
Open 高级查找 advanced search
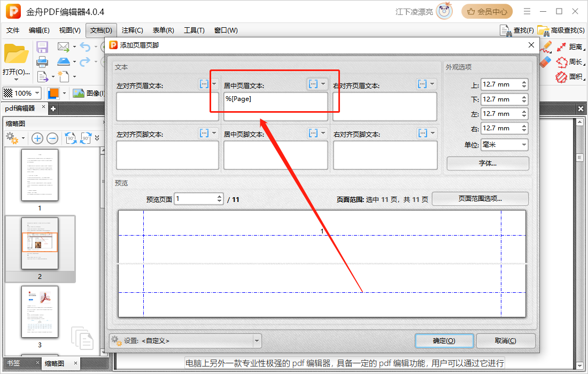point(561,30)
